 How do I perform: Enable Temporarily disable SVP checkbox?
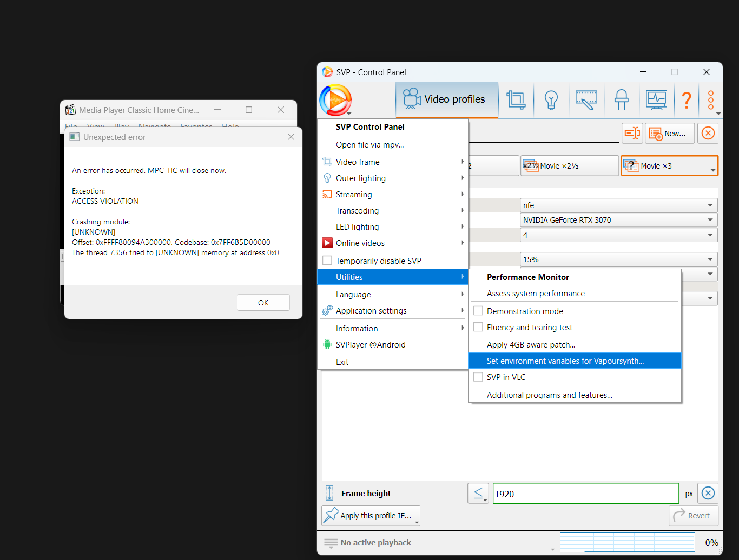327,261
